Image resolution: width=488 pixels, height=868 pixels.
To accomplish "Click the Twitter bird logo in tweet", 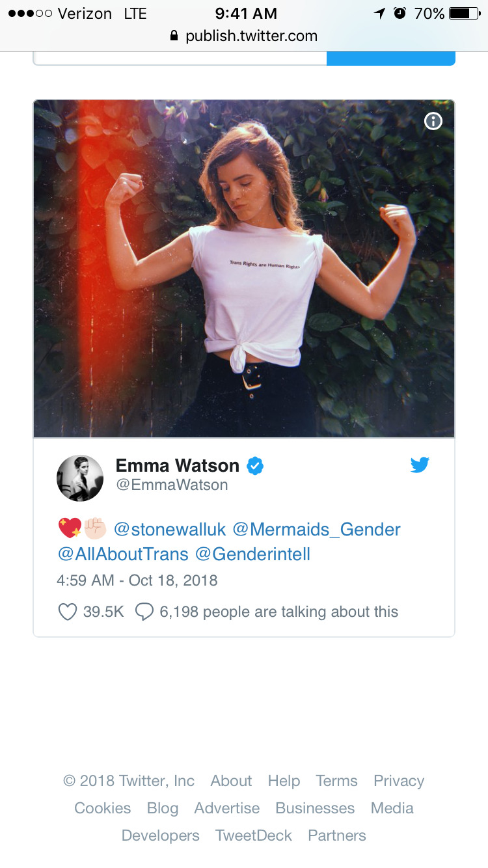I will click(x=420, y=465).
